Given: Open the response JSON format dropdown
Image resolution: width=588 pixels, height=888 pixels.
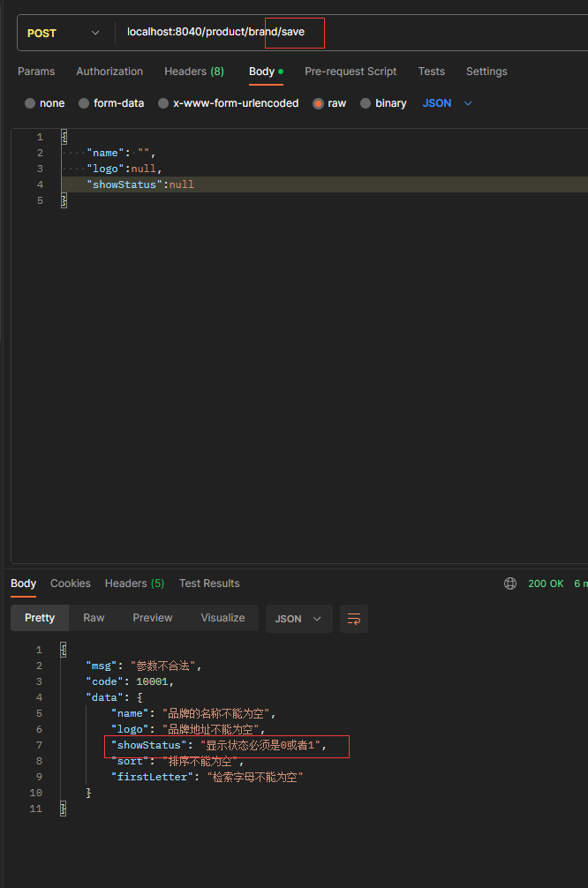Looking at the screenshot, I should coord(298,619).
